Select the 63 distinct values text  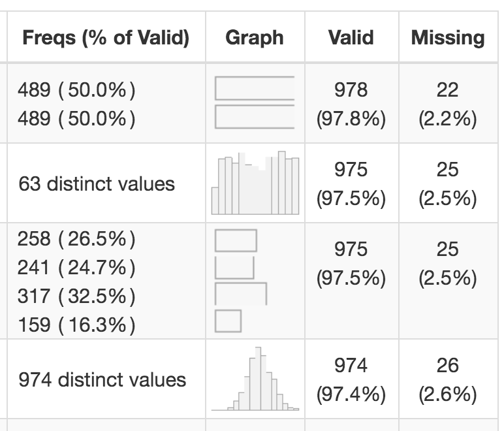[x=97, y=184]
